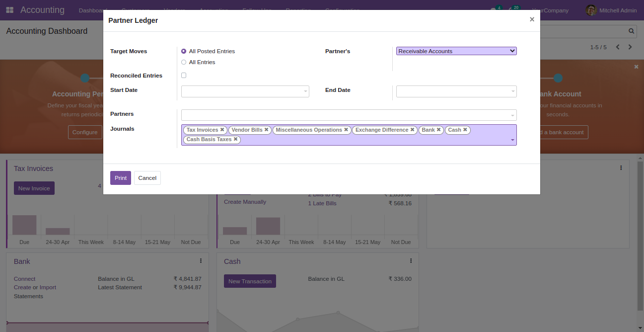Select the All Entries radio option
Screen dimensions: 644x332
[184, 62]
